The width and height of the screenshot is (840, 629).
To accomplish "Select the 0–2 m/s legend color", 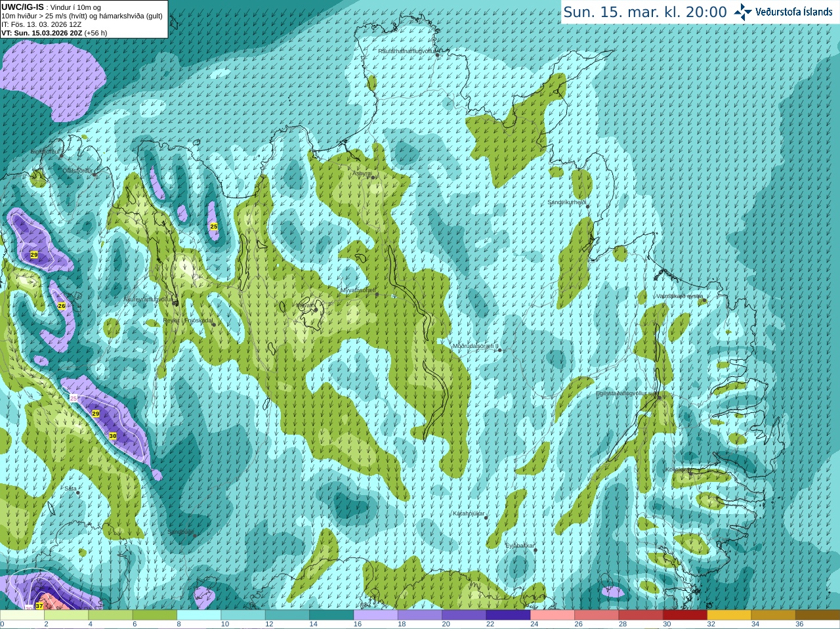I will point(22,615).
